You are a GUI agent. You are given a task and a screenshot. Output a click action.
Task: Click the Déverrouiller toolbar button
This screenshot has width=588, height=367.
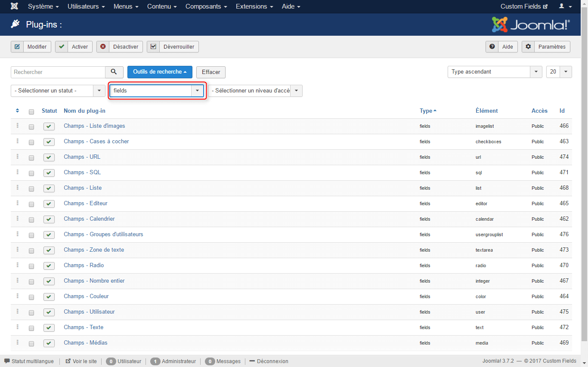(173, 46)
